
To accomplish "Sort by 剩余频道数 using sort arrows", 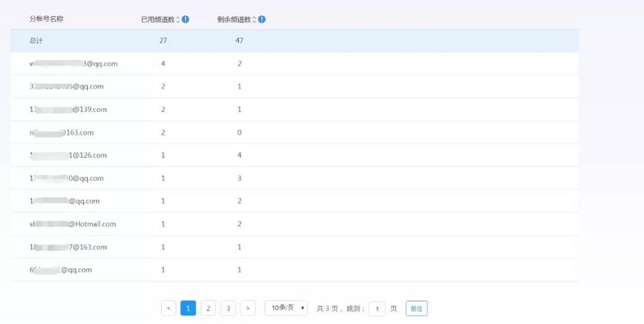I will pyautogui.click(x=254, y=19).
